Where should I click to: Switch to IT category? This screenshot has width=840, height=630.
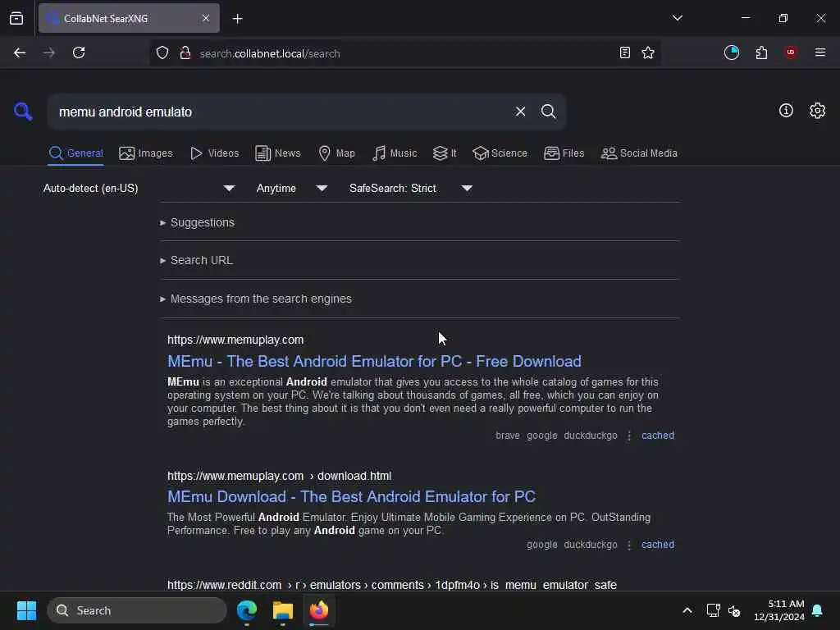445,153
